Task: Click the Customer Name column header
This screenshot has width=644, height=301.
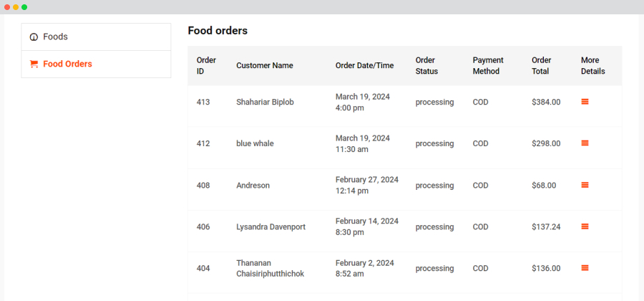Action: pyautogui.click(x=265, y=65)
